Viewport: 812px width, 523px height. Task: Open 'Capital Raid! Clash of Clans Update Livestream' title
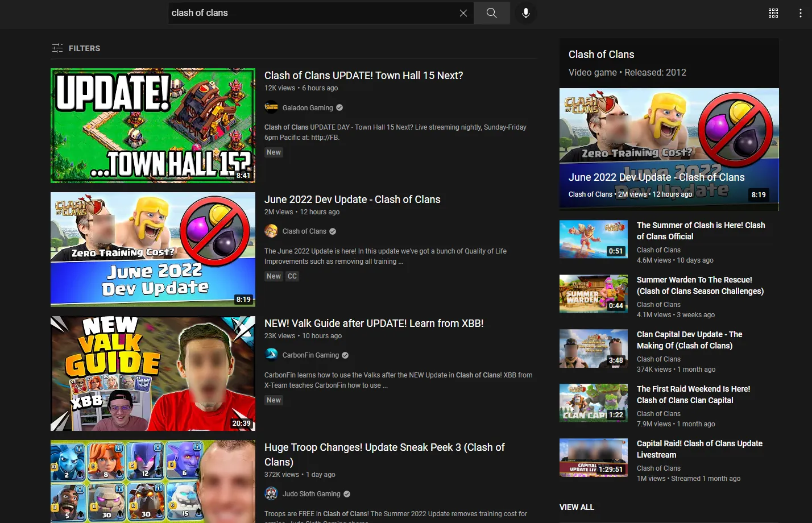click(699, 449)
